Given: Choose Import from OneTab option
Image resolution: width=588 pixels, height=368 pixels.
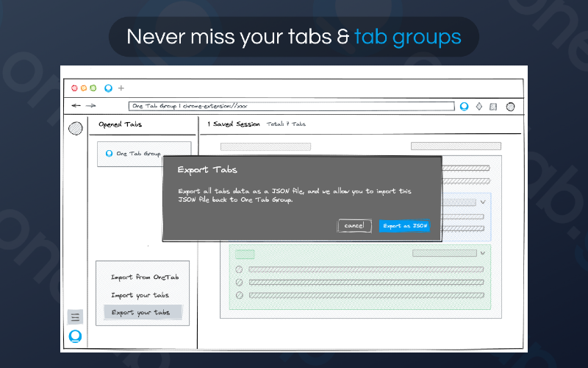Looking at the screenshot, I should tap(145, 277).
